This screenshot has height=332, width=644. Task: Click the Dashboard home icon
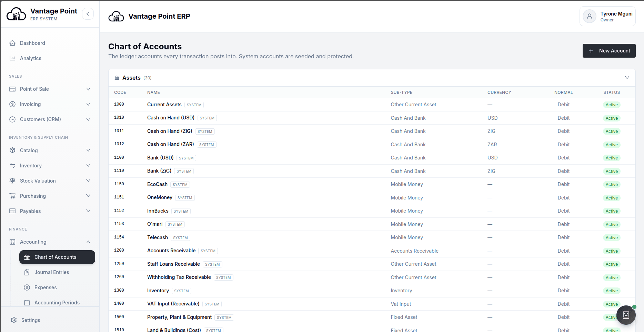click(x=12, y=43)
